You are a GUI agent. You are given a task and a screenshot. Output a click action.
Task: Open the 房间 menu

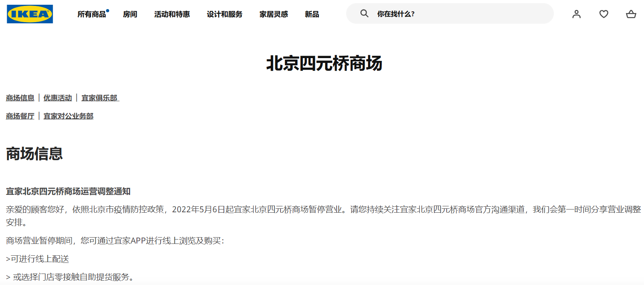(130, 14)
